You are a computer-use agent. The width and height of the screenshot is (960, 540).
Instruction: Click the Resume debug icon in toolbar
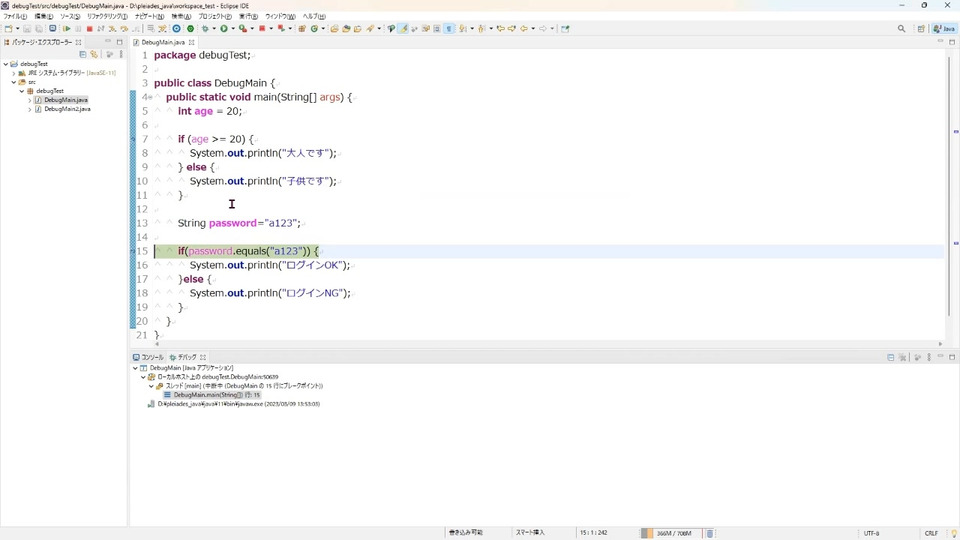tap(66, 29)
